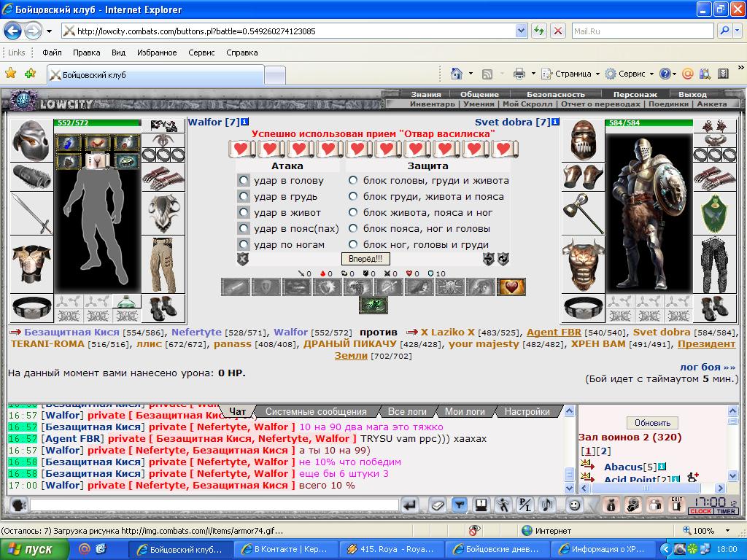Click the IE Back arrow button
The height and width of the screenshot is (560, 747).
pyautogui.click(x=13, y=31)
